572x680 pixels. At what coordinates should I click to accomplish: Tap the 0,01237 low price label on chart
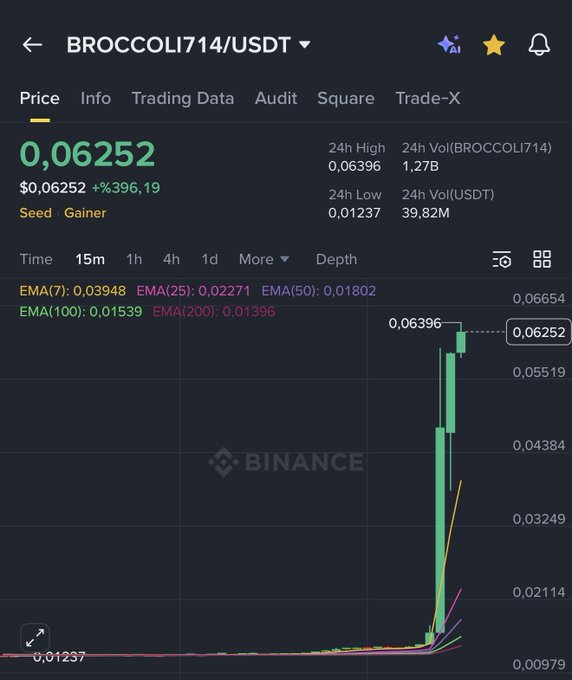click(59, 657)
